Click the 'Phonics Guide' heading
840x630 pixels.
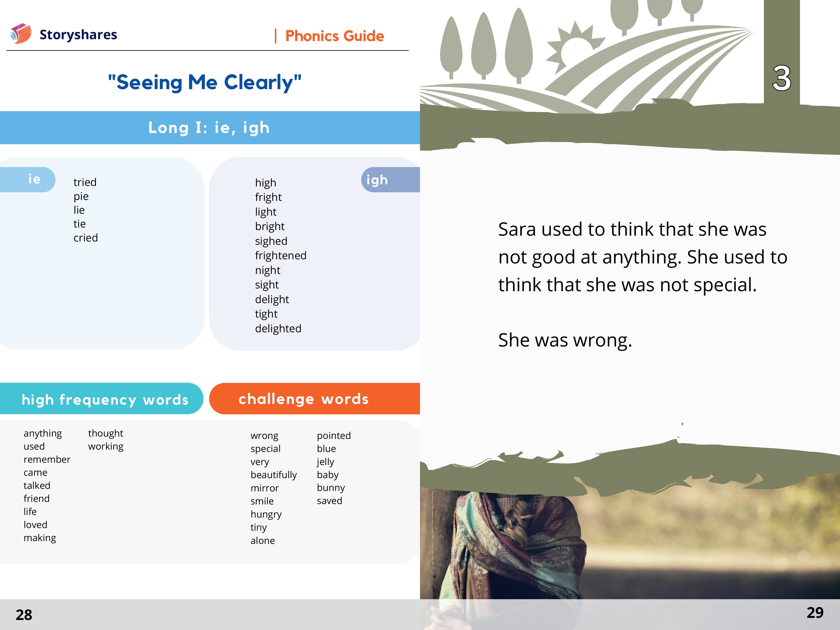[335, 36]
